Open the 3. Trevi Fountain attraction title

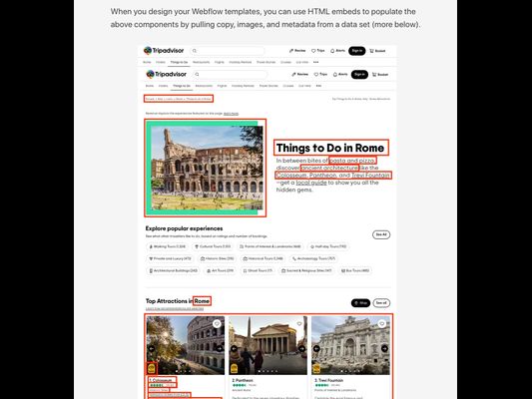(328, 380)
